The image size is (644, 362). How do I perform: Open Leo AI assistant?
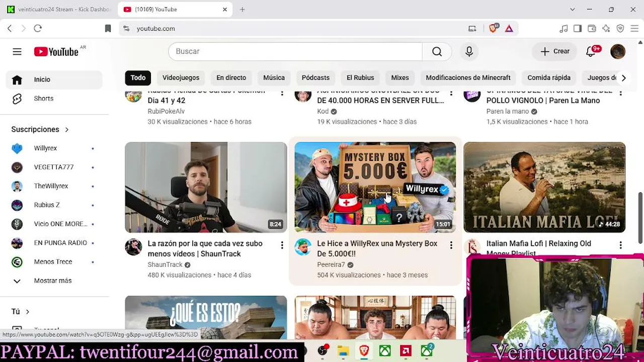coord(606,29)
